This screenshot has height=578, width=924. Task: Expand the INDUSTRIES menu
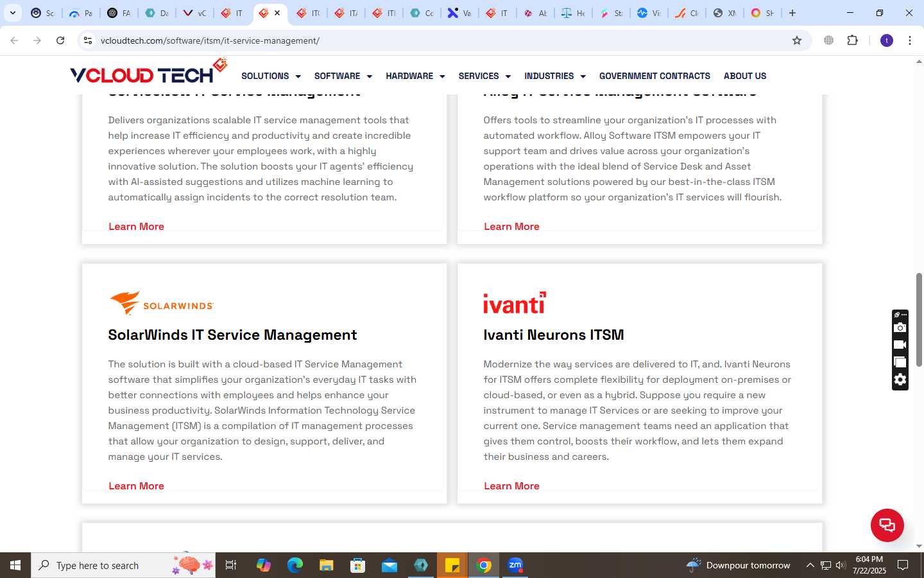click(555, 76)
